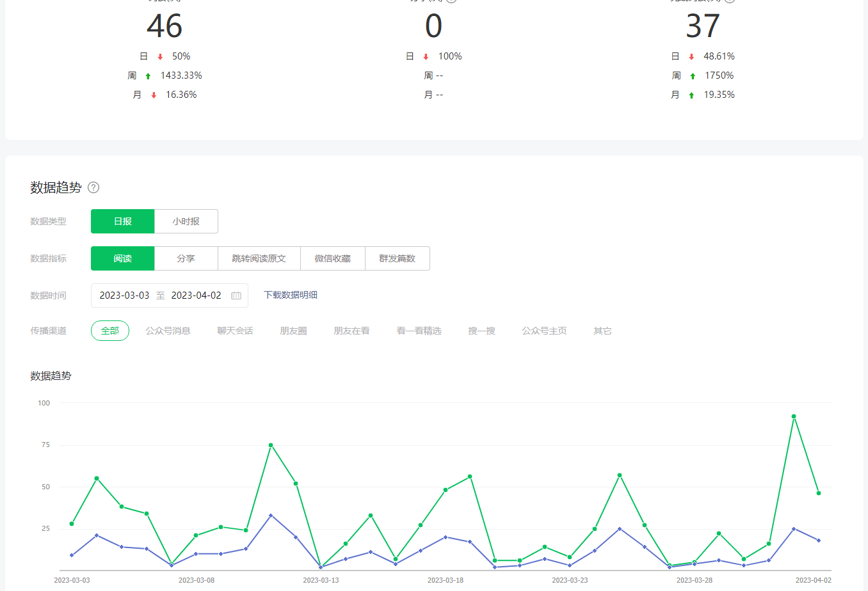This screenshot has width=868, height=591.
Task: Select the 全部 channel filter
Action: pyautogui.click(x=110, y=331)
